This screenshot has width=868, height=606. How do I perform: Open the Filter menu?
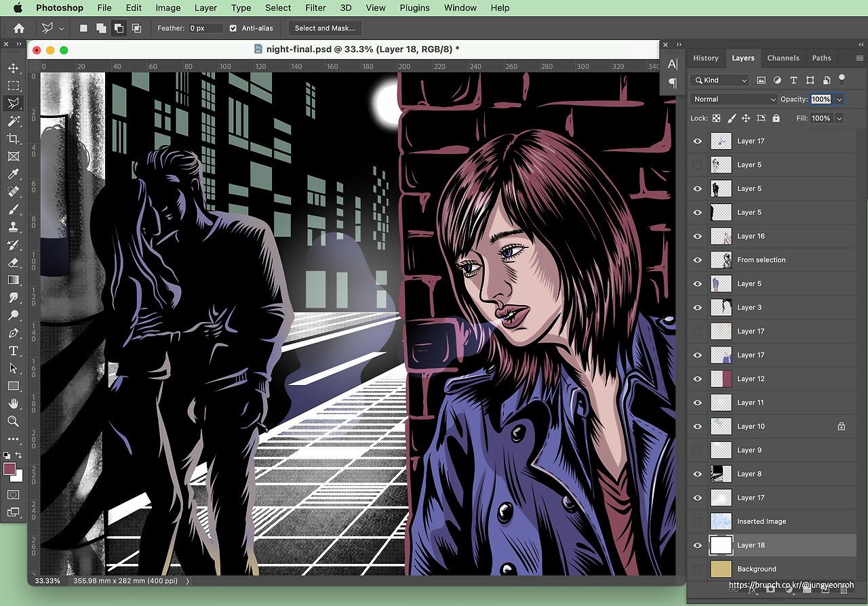tap(315, 8)
